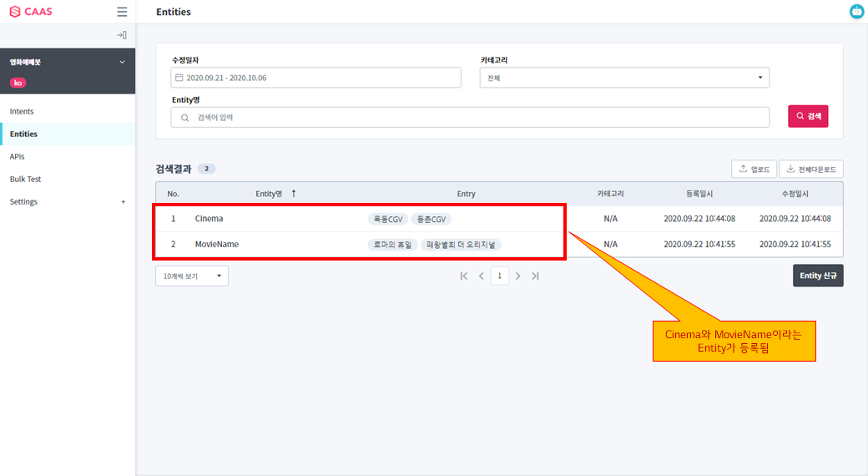Click the 전체다운로드 button
Viewport: 868px width, 476px height.
pos(811,170)
